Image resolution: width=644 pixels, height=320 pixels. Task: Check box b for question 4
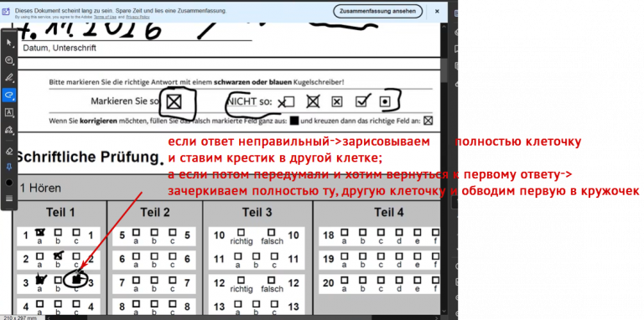59,303
